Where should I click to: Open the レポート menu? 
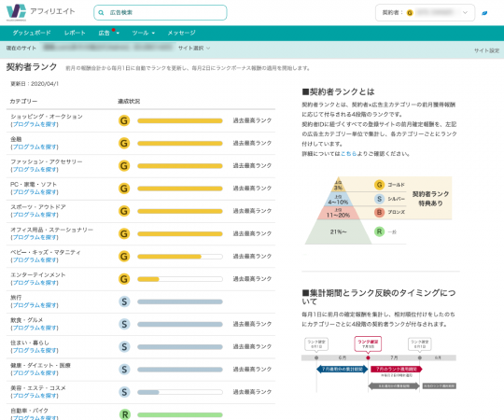(x=75, y=33)
